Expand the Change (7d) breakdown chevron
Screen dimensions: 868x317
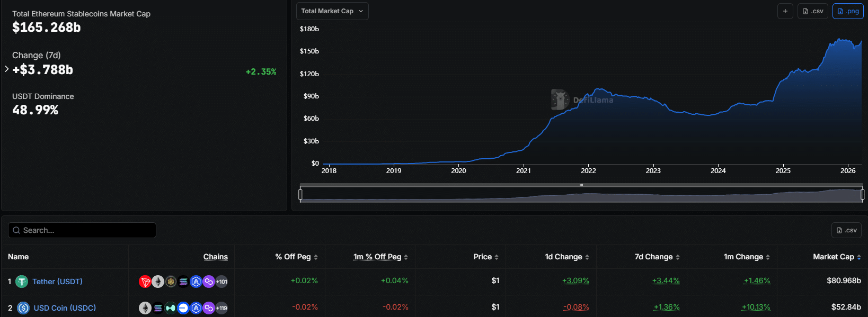coord(6,69)
